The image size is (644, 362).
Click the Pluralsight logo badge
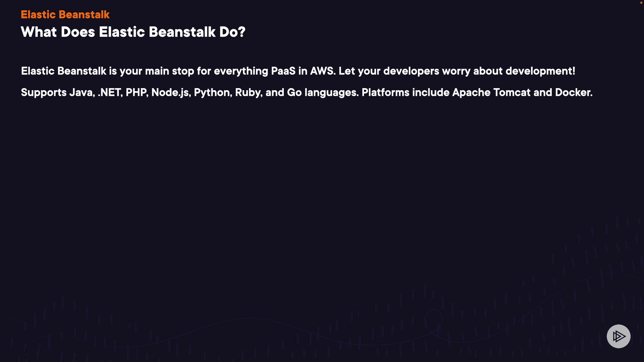click(x=619, y=336)
